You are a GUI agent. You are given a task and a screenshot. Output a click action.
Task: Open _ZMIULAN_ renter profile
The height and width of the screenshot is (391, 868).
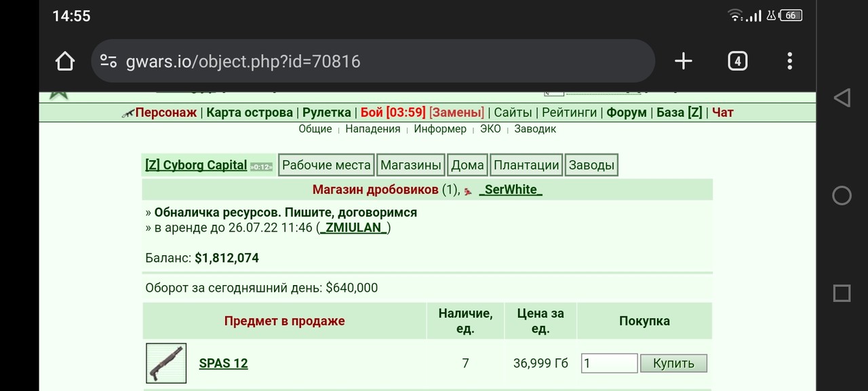coord(353,228)
